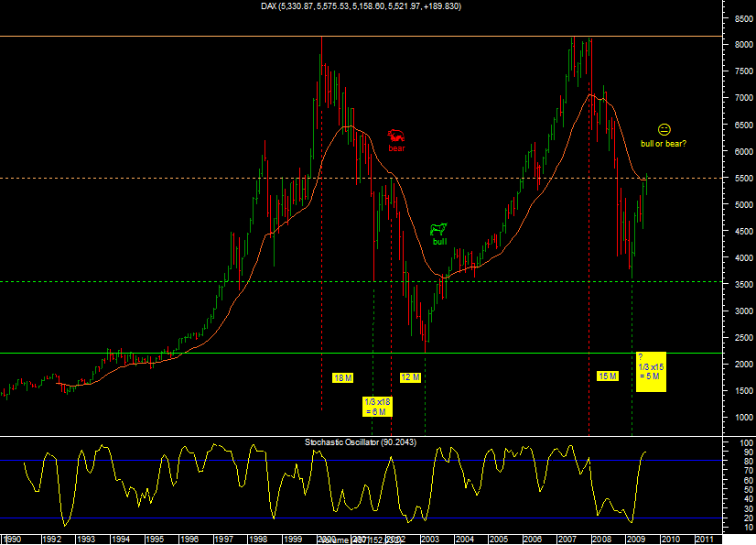Click the 8000 price axis label
Image resolution: width=756 pixels, height=545 pixels.
pyautogui.click(x=744, y=44)
